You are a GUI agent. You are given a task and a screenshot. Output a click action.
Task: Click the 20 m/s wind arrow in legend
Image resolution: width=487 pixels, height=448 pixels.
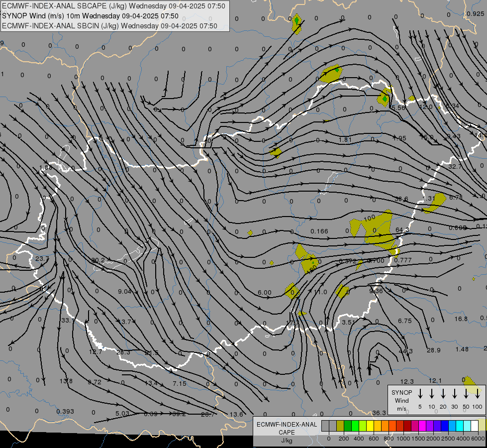(x=443, y=394)
